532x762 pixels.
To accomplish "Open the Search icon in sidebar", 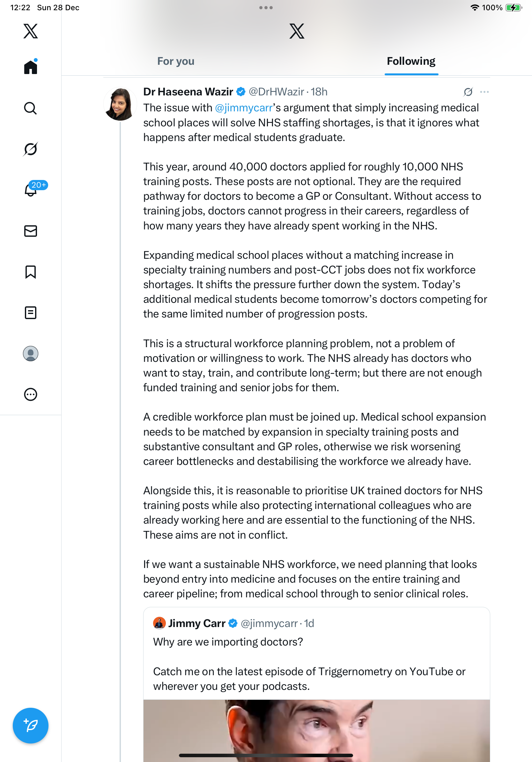I will [x=31, y=108].
